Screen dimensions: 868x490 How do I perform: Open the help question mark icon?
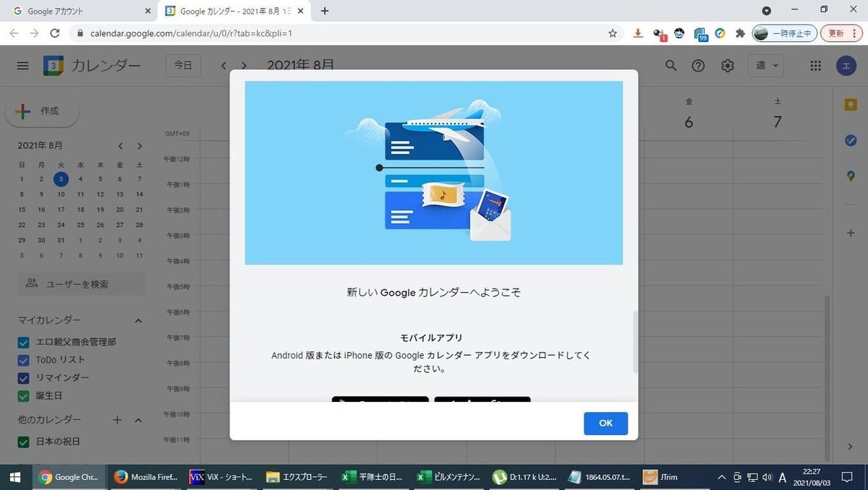[698, 65]
